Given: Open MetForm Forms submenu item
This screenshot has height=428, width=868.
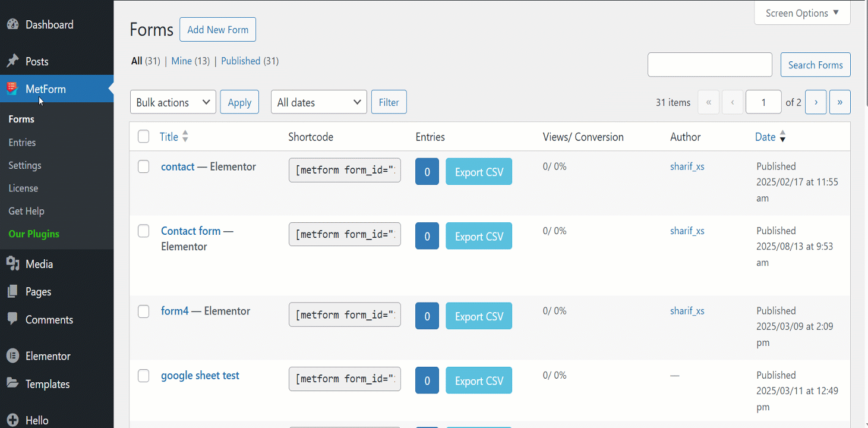Looking at the screenshot, I should pyautogui.click(x=21, y=119).
